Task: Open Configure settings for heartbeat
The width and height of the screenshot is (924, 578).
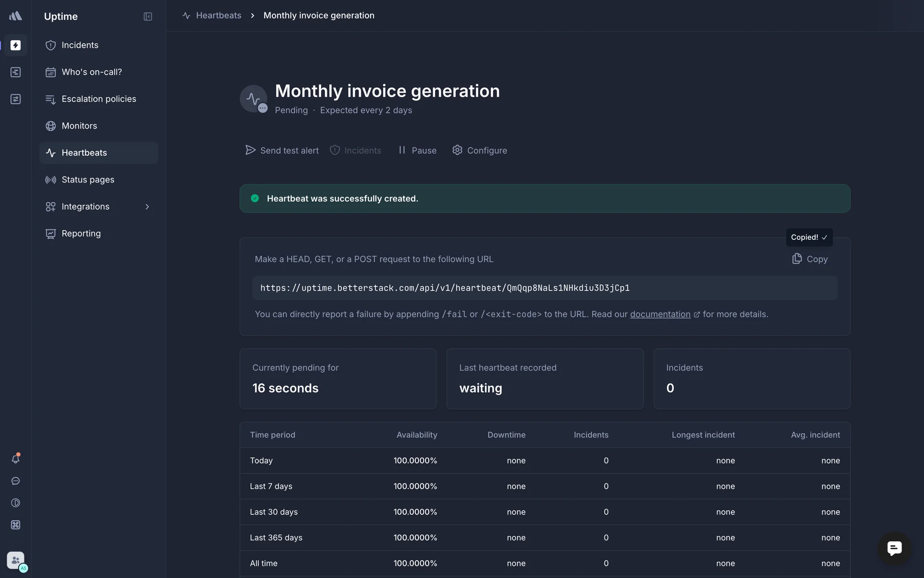Action: pos(480,150)
